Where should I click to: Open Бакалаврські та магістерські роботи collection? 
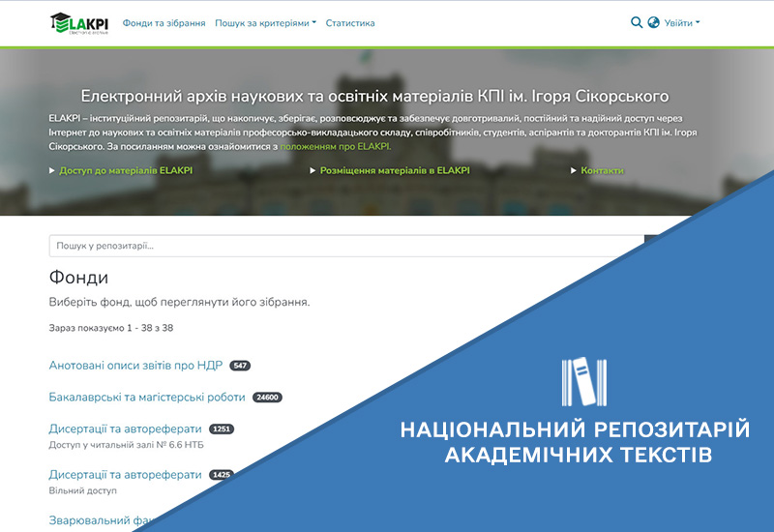tap(147, 398)
